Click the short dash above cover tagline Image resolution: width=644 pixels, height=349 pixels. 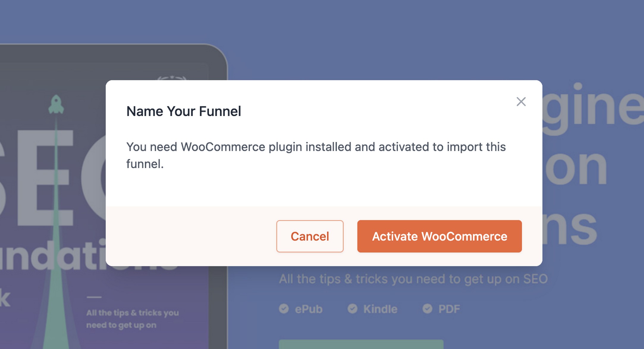pos(94,297)
